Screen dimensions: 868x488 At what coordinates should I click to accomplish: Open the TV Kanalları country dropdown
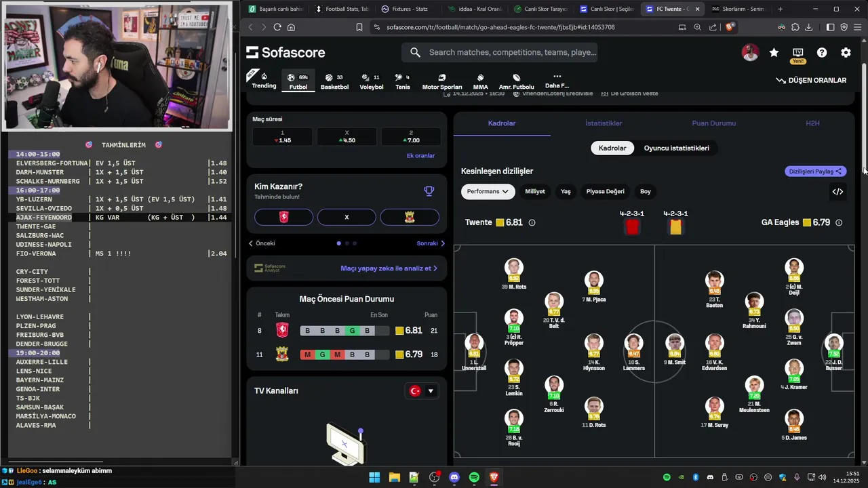coord(422,391)
